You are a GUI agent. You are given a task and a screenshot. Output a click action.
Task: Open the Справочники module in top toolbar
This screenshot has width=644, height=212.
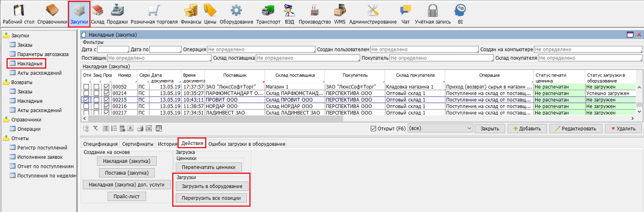pyautogui.click(x=52, y=14)
